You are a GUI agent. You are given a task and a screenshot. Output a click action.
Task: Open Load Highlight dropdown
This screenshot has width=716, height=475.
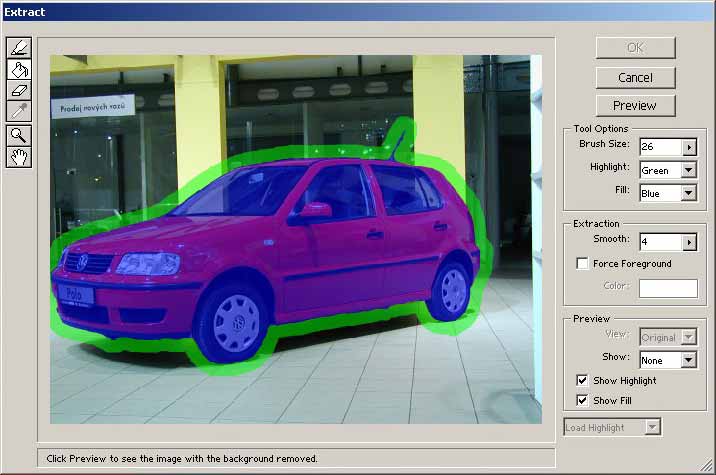click(x=653, y=427)
